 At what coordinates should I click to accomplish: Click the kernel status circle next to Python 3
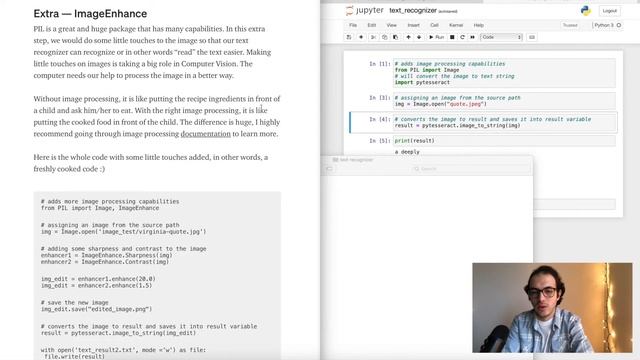(x=619, y=25)
